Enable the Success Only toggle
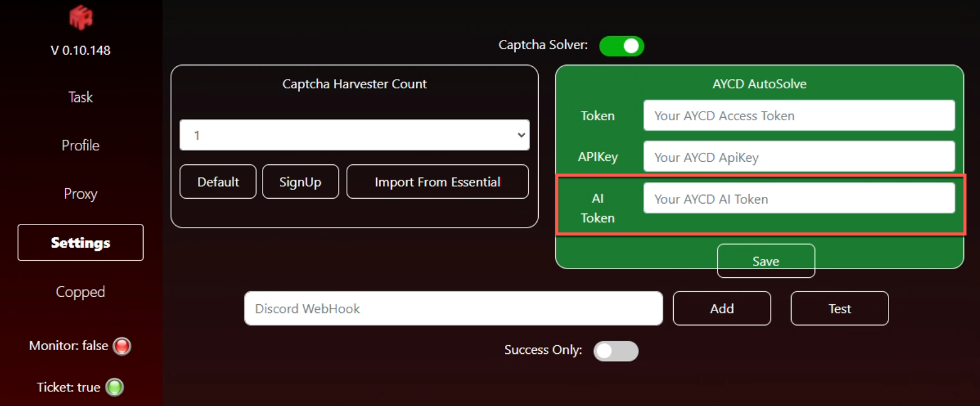The image size is (980, 406). pos(615,351)
